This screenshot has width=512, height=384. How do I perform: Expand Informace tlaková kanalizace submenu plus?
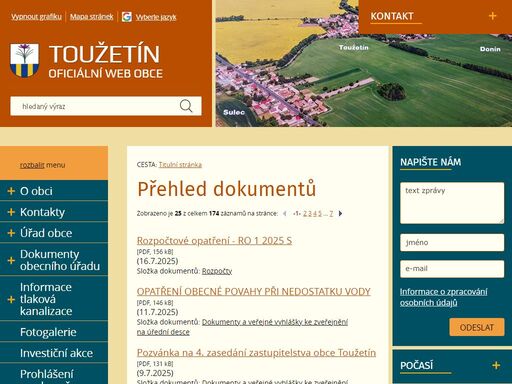(x=11, y=299)
